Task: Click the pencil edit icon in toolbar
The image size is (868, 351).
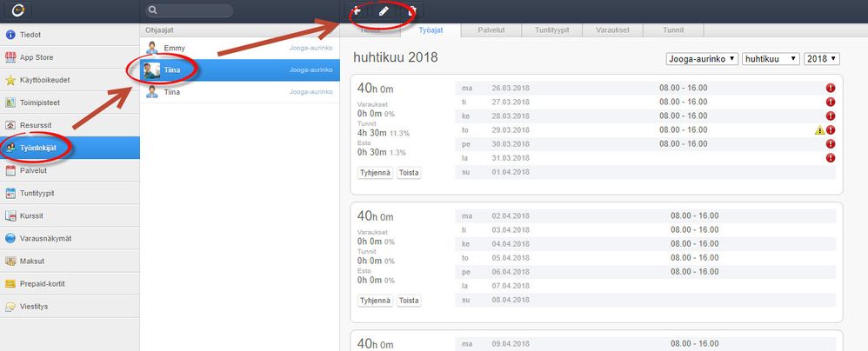Action: pyautogui.click(x=384, y=10)
